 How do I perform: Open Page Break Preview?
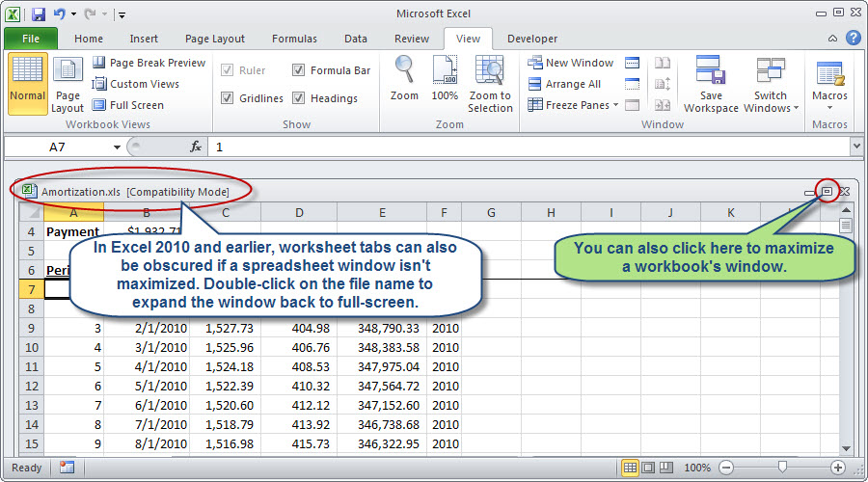pyautogui.click(x=149, y=63)
